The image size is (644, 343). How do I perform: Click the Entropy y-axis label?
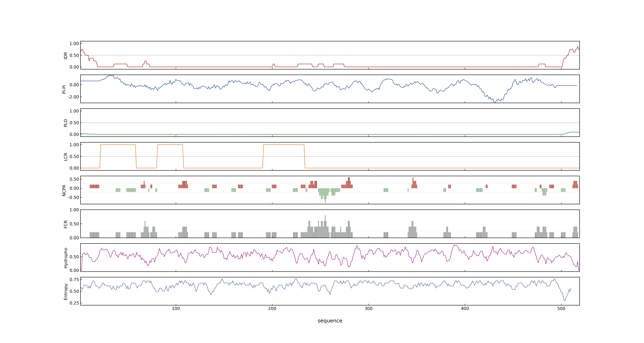[66, 291]
